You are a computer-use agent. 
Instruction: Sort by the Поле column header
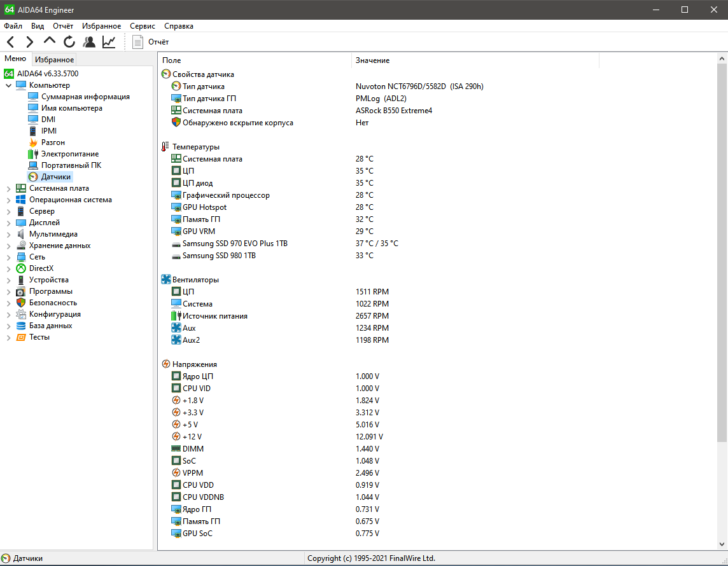click(x=255, y=60)
